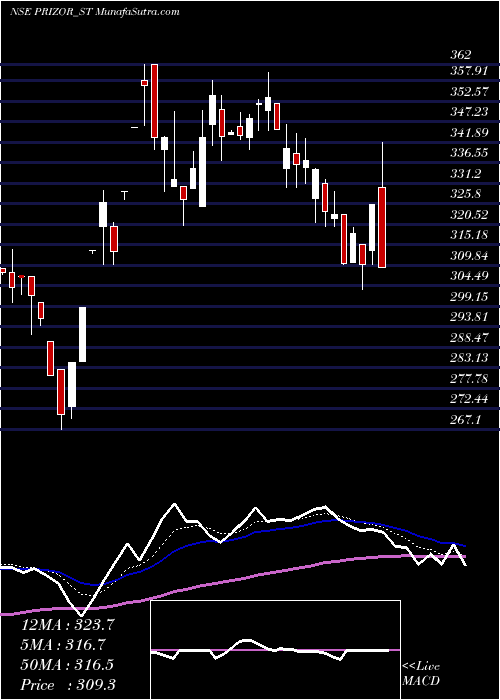The height and width of the screenshot is (700, 500).
Task: Click the Price : 309.3 readout
Action: [x=68, y=685]
